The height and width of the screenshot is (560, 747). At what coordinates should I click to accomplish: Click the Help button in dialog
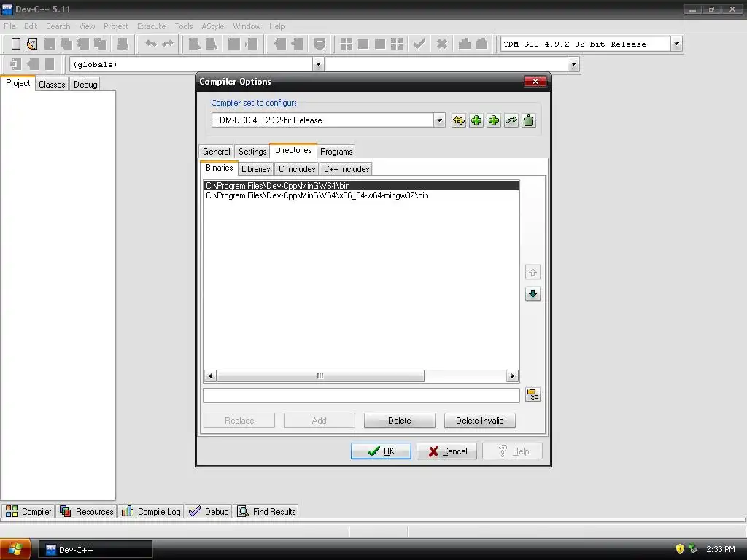pyautogui.click(x=512, y=451)
